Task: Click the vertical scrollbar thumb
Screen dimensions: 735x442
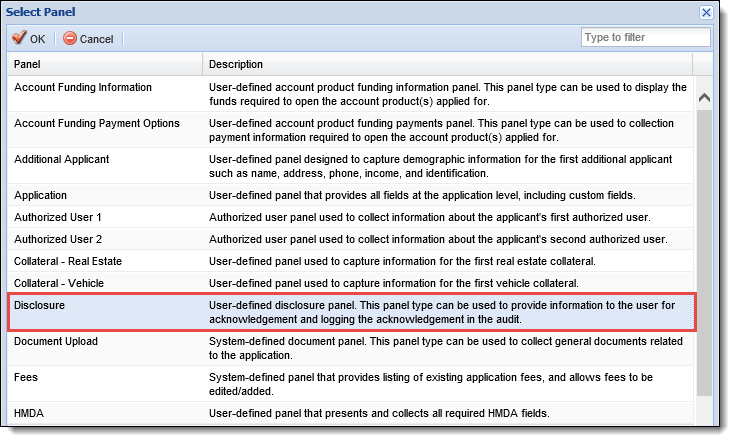Action: (x=704, y=253)
